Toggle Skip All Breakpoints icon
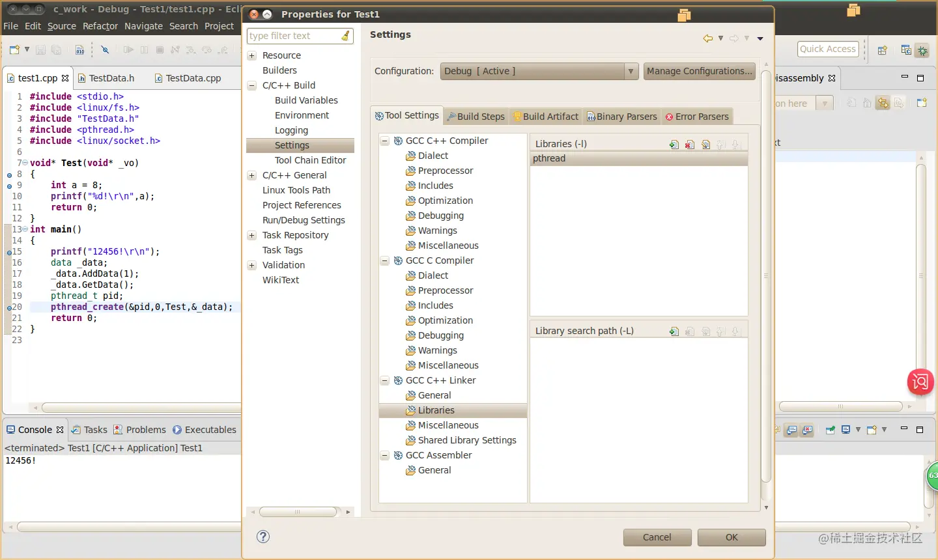Image resolution: width=938 pixels, height=560 pixels. click(x=105, y=49)
